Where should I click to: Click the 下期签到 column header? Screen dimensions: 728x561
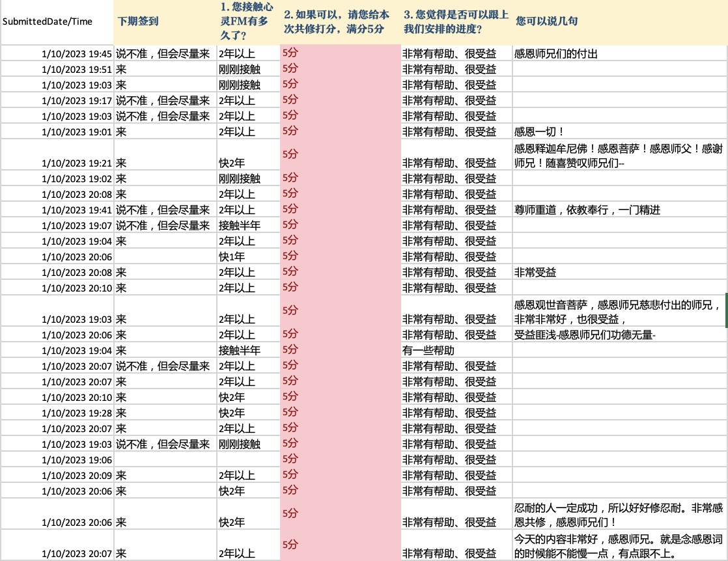coord(137,21)
